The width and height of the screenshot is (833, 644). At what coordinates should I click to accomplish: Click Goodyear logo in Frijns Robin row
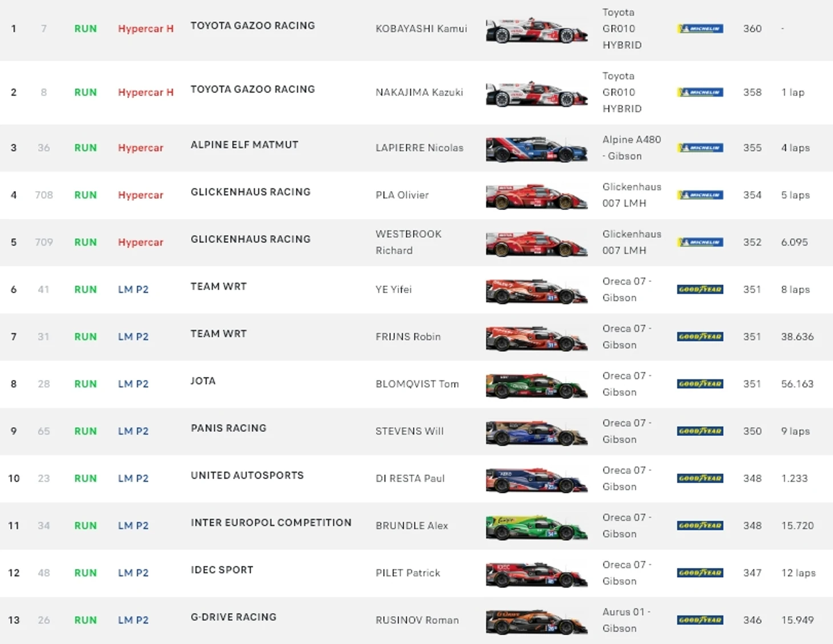pos(700,337)
